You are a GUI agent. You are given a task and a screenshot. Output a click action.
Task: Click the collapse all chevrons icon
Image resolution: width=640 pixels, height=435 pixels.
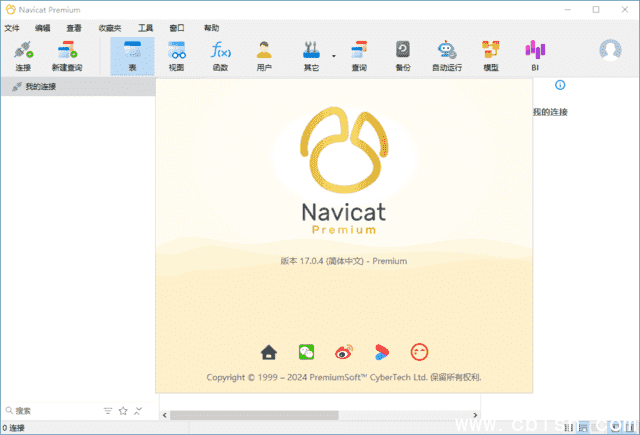(138, 411)
